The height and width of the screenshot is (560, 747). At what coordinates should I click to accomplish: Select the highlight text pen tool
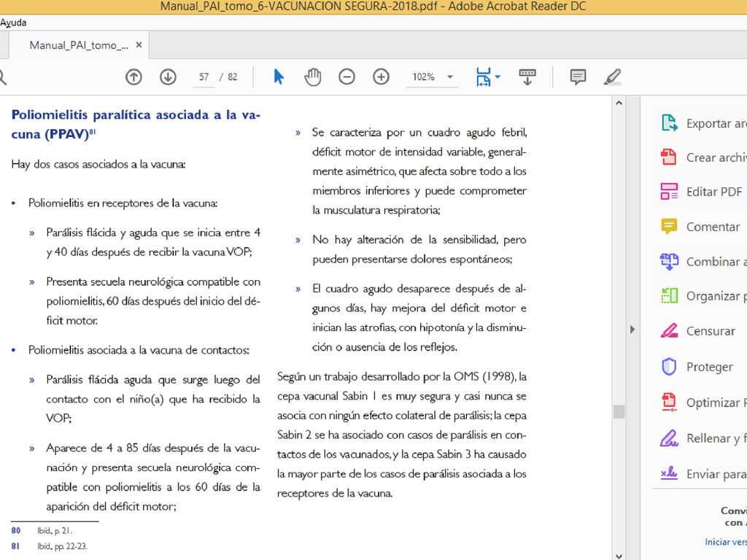click(612, 77)
